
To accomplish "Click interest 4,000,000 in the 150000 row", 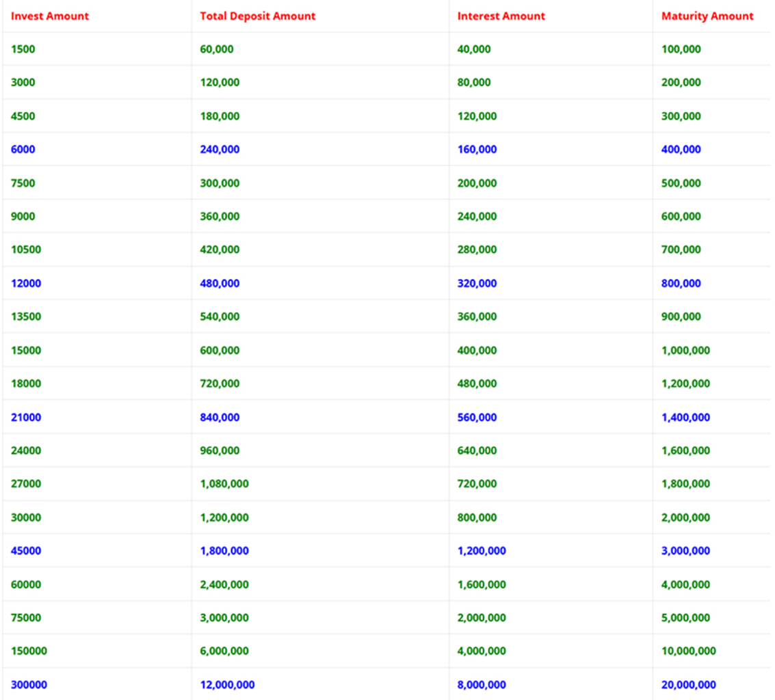I will [482, 651].
